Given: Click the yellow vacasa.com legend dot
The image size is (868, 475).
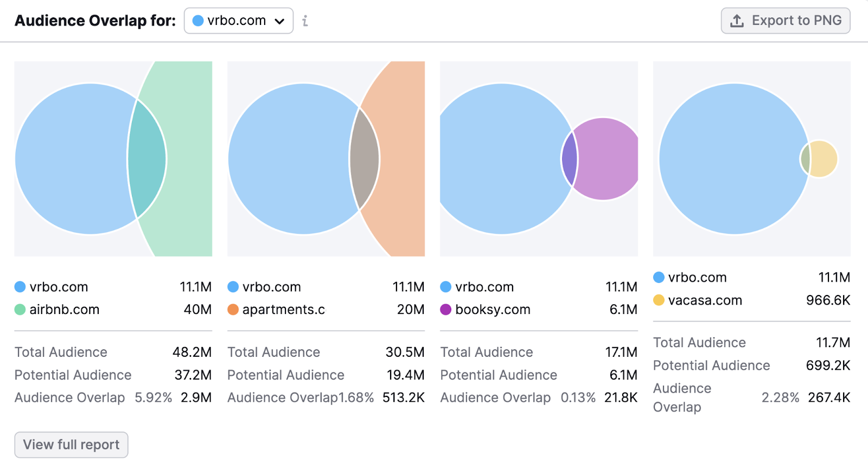Looking at the screenshot, I should coord(659,300).
